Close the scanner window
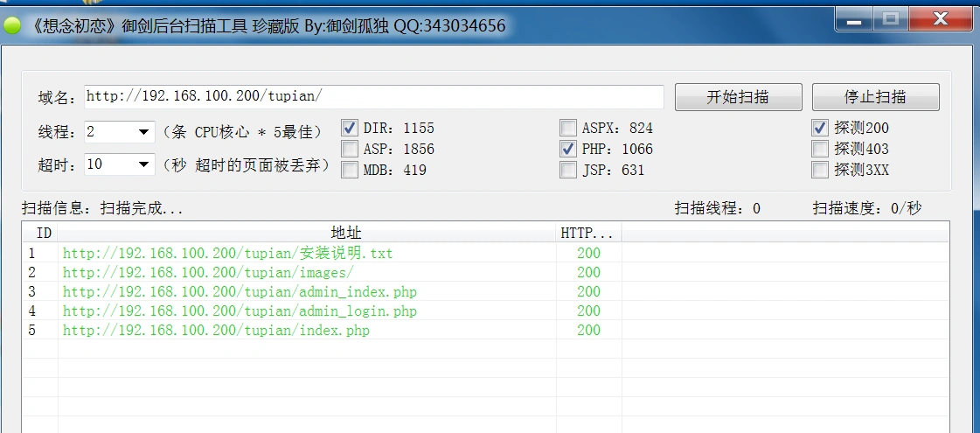 (x=941, y=20)
